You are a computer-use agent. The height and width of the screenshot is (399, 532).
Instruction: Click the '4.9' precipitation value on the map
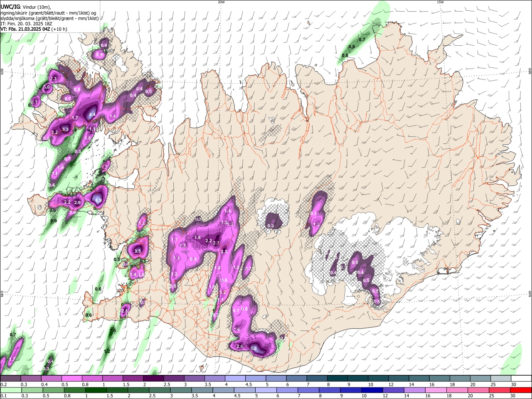99,200
